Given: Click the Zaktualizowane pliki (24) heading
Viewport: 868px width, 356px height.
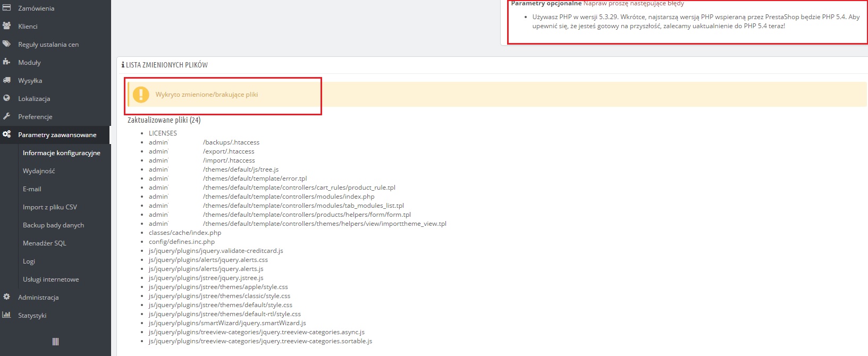Looking at the screenshot, I should click(x=164, y=120).
